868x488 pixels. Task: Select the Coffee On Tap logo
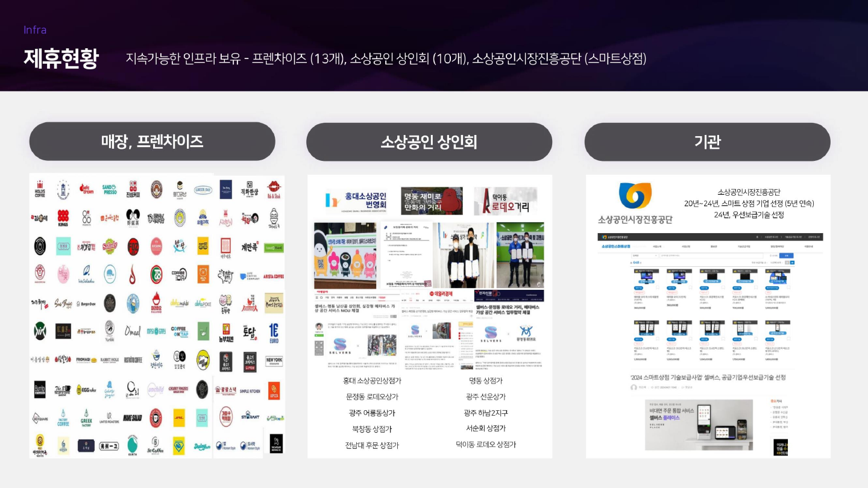tap(179, 331)
